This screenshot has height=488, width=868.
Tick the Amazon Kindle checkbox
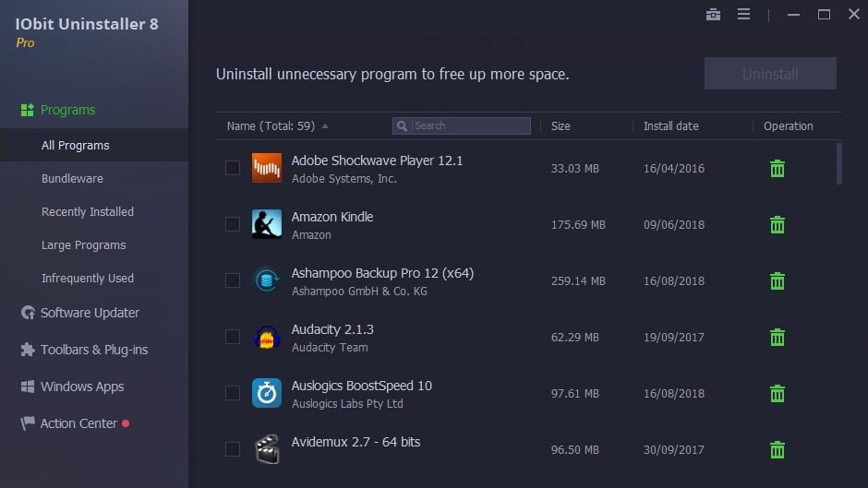[233, 224]
